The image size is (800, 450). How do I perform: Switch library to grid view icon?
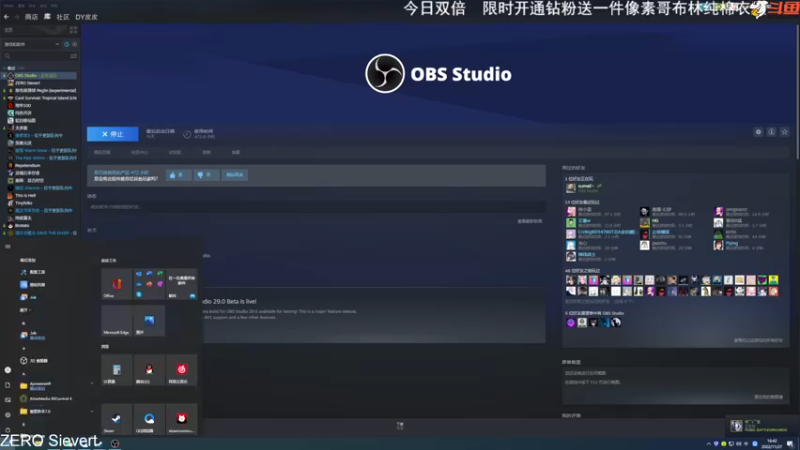pos(73,30)
